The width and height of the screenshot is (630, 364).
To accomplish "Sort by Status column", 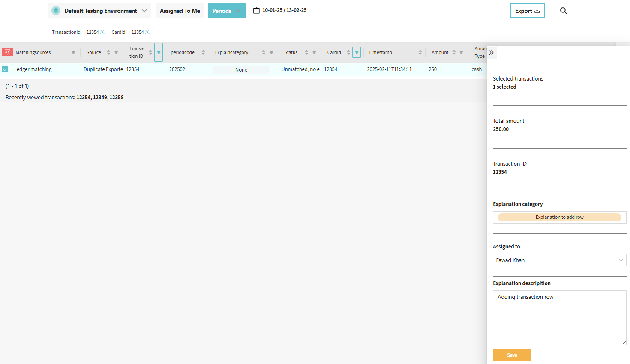I will pos(306,52).
